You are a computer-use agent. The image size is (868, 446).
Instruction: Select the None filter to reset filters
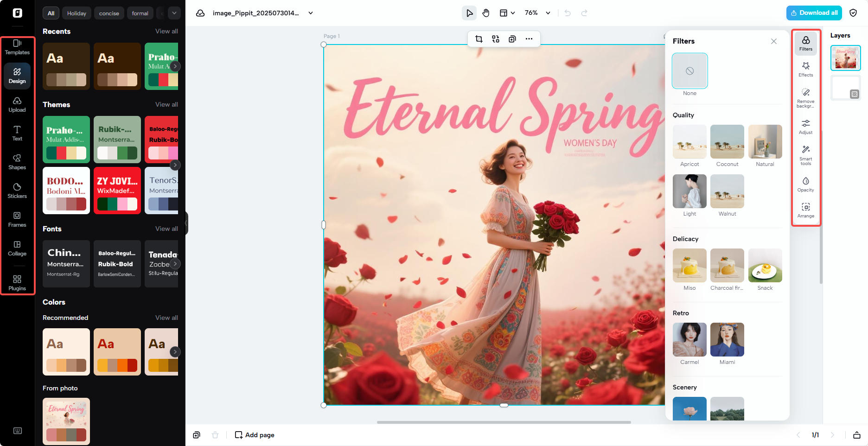click(689, 71)
